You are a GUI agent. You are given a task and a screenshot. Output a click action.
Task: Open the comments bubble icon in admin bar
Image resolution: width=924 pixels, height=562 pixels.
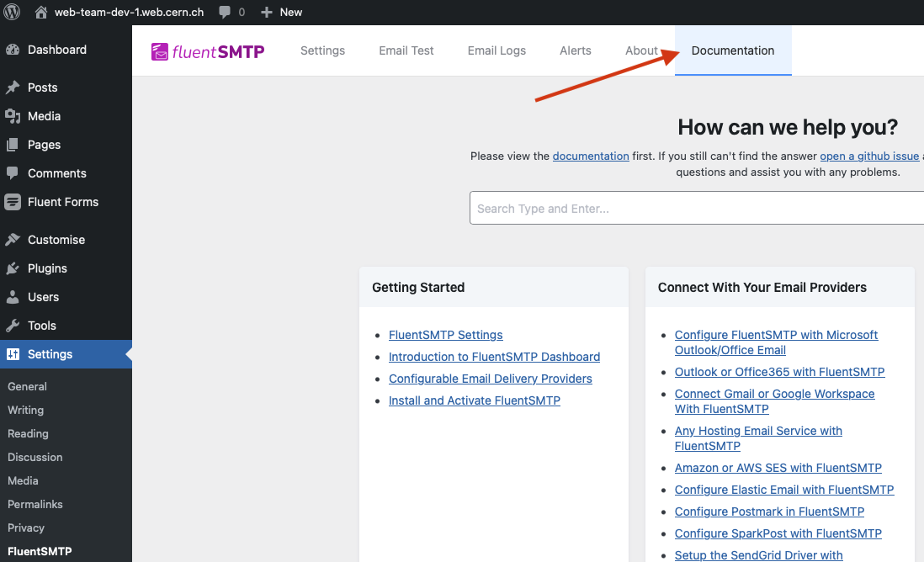(x=225, y=13)
